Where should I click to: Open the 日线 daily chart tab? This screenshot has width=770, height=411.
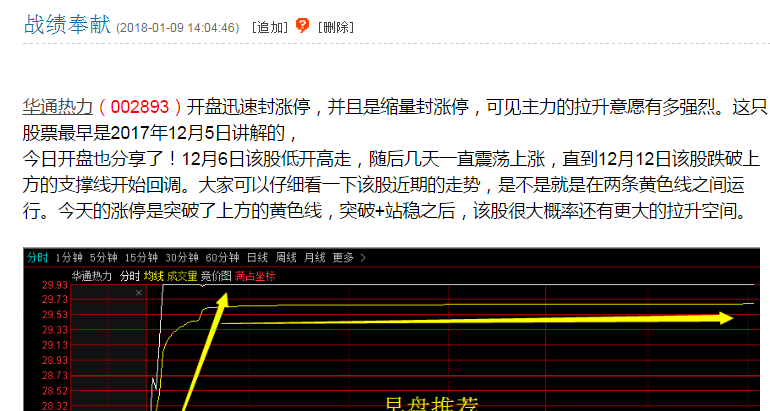257,257
